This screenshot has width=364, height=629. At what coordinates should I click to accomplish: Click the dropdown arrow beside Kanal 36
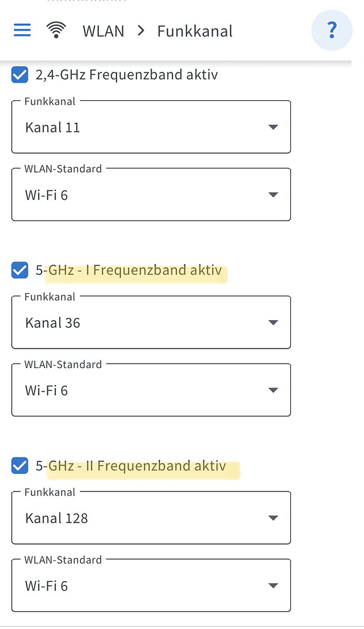[x=273, y=322]
